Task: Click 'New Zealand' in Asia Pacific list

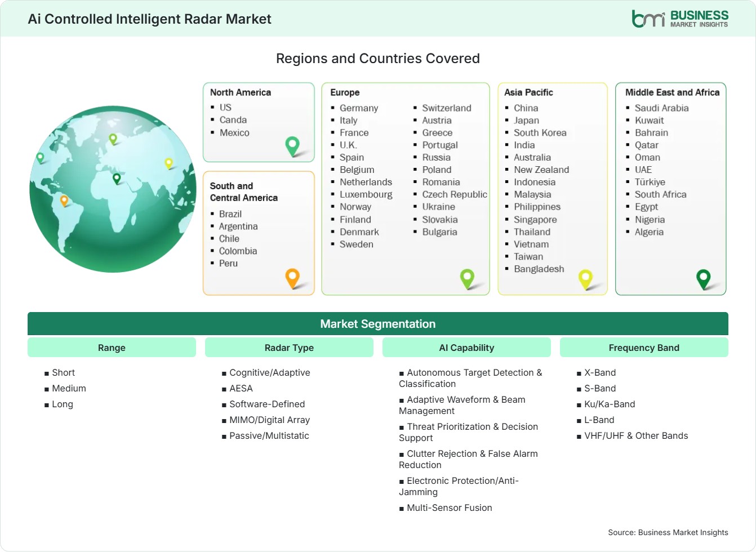Action: [x=541, y=170]
